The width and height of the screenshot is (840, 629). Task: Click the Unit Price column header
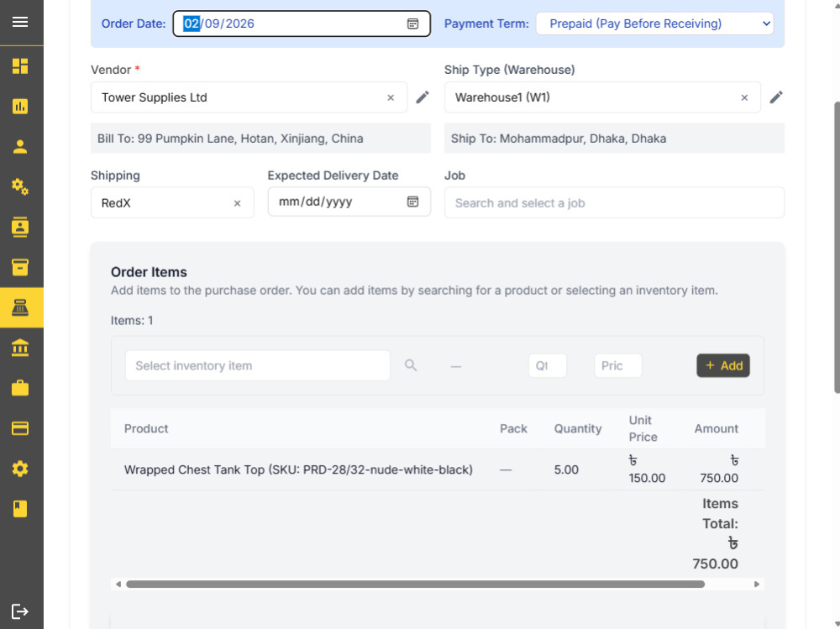point(643,428)
